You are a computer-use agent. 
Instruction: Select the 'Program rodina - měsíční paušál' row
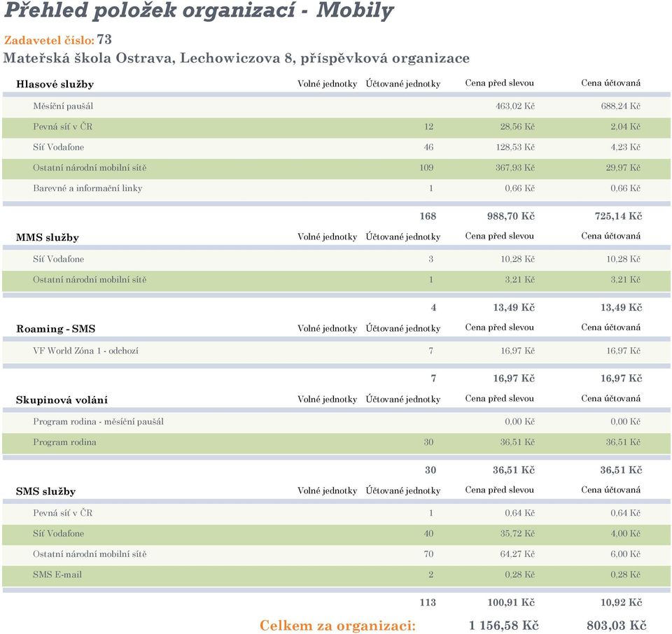pyautogui.click(x=337, y=422)
